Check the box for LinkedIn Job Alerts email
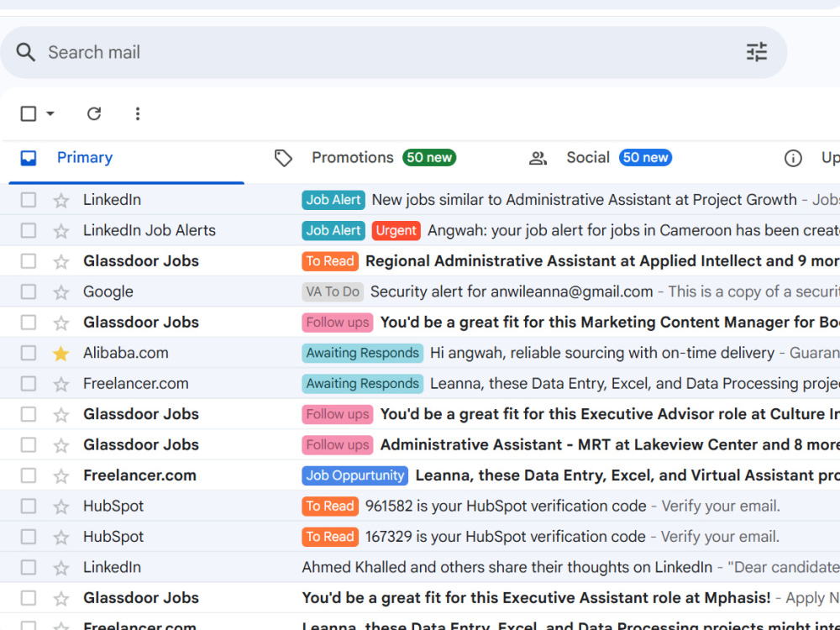The height and width of the screenshot is (630, 840). coord(29,230)
